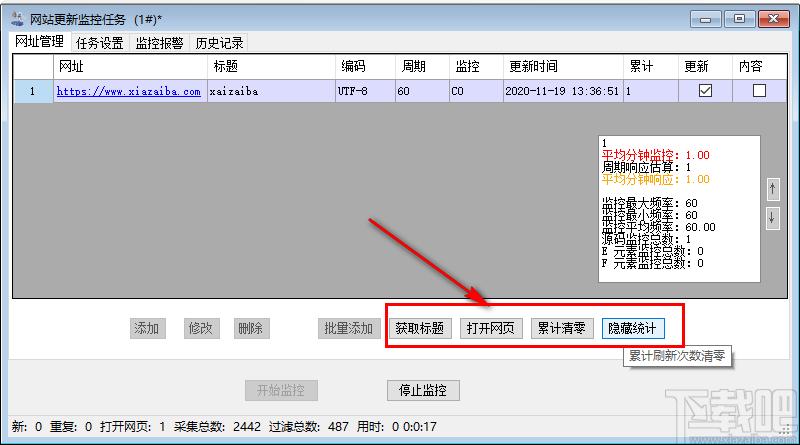Select the 编码 column header
This screenshot has height=445, width=800.
365,66
